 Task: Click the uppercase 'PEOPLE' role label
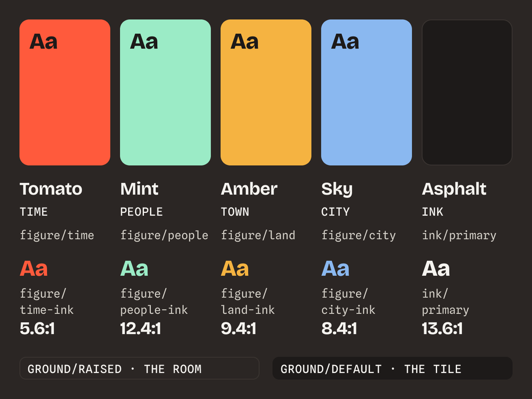(x=141, y=212)
